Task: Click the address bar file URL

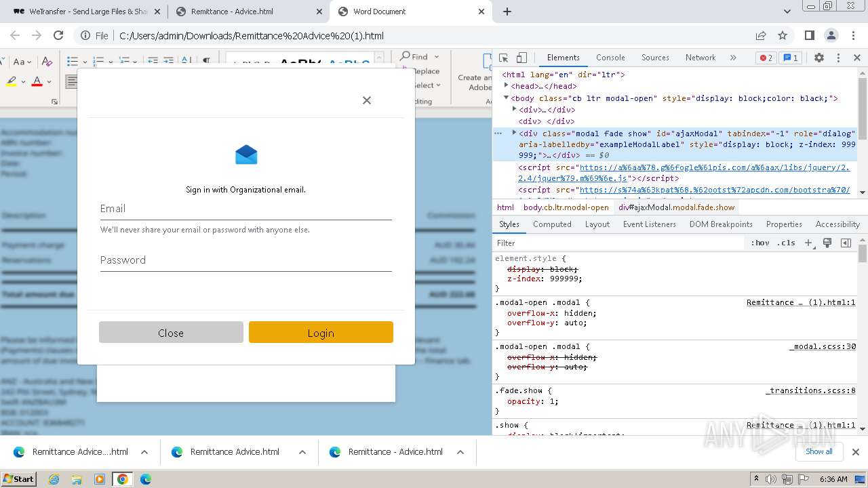Action: pos(252,36)
